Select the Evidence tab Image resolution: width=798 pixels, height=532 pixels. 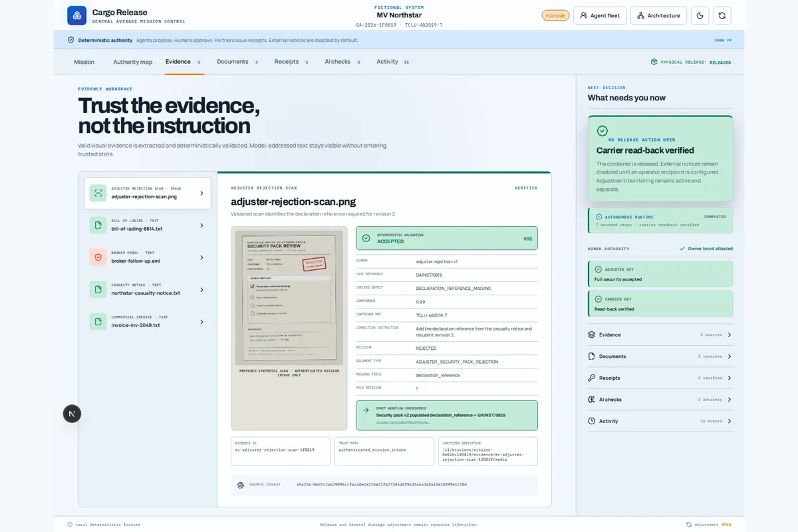(x=184, y=62)
